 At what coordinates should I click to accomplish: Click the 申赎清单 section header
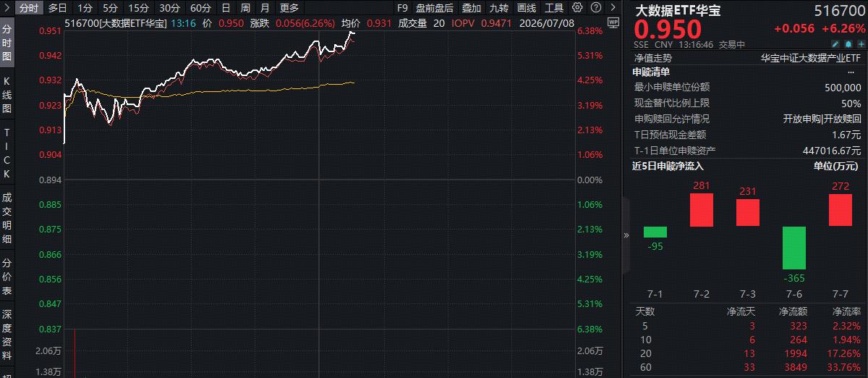pyautogui.click(x=651, y=72)
